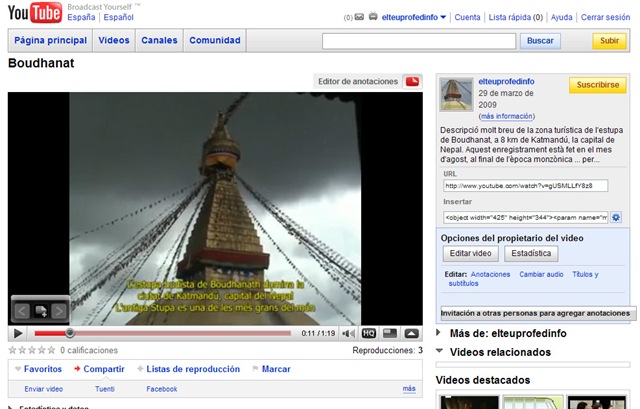Select the Insertar embed code field
Image resolution: width=640 pixels, height=409 pixels.
pyautogui.click(x=525, y=217)
